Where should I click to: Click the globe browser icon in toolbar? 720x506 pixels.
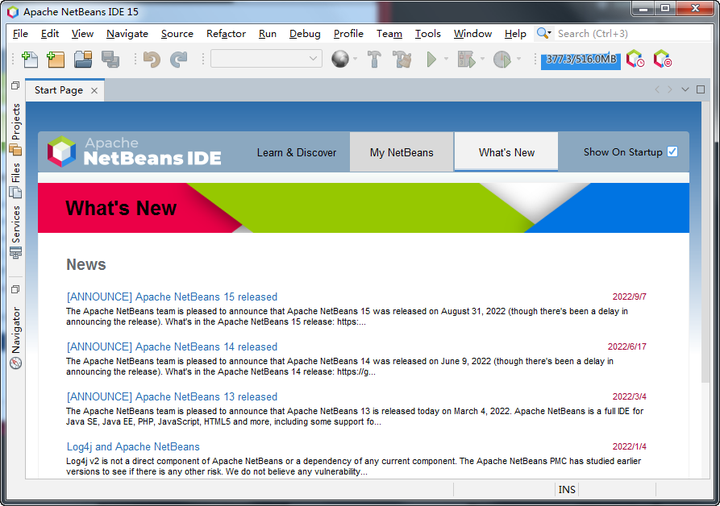(x=340, y=59)
